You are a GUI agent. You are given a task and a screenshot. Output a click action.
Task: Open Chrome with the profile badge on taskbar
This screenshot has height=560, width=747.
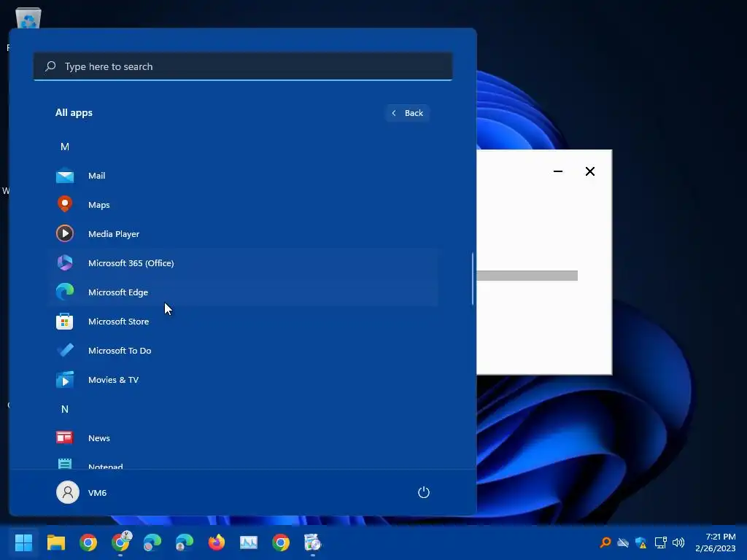[120, 542]
